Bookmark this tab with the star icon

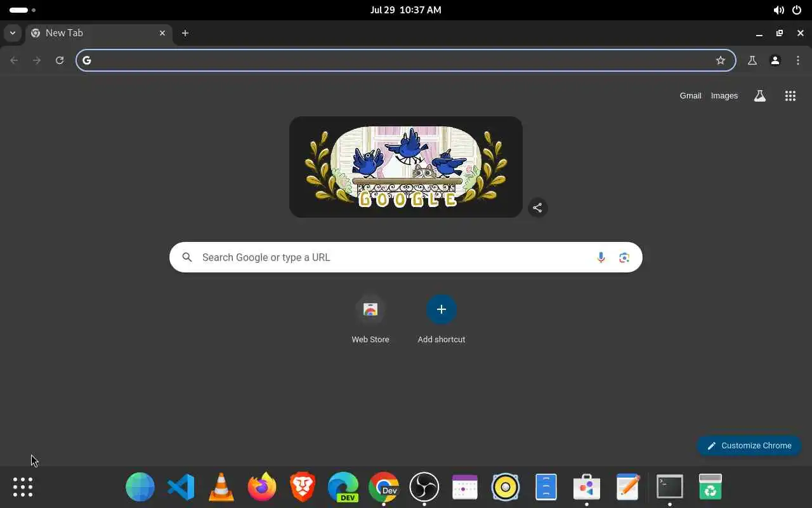[721, 60]
